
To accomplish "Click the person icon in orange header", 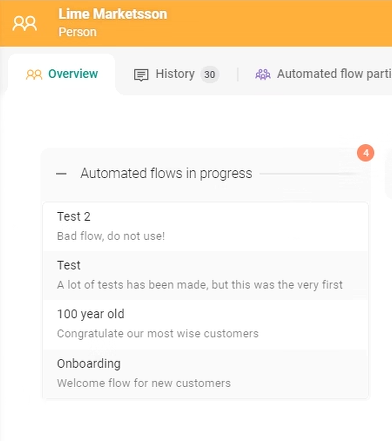I will pos(25,23).
